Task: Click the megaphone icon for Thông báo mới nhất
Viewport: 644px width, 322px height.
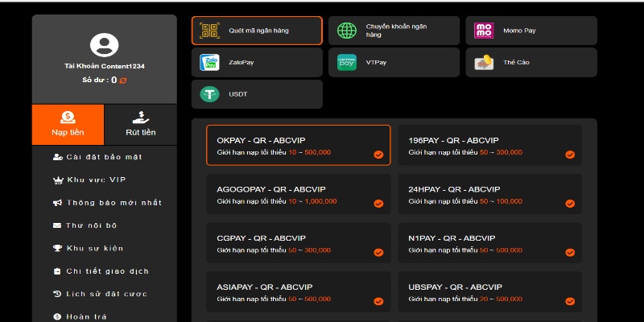Action: [57, 203]
